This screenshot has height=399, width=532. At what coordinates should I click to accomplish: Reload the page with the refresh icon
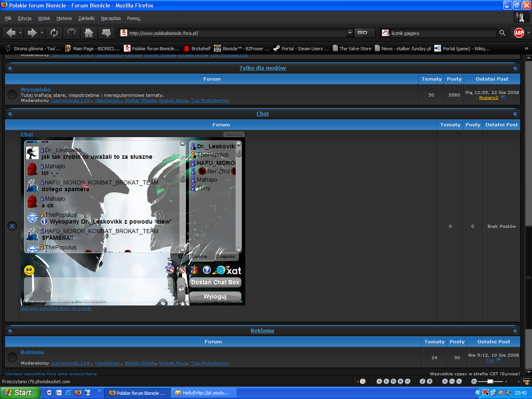coord(54,33)
